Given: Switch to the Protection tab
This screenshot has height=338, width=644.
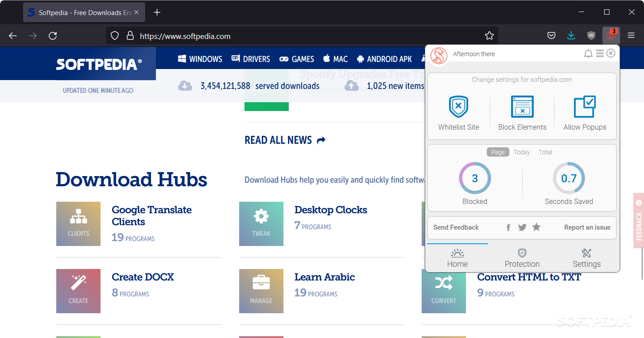Looking at the screenshot, I should 522,258.
